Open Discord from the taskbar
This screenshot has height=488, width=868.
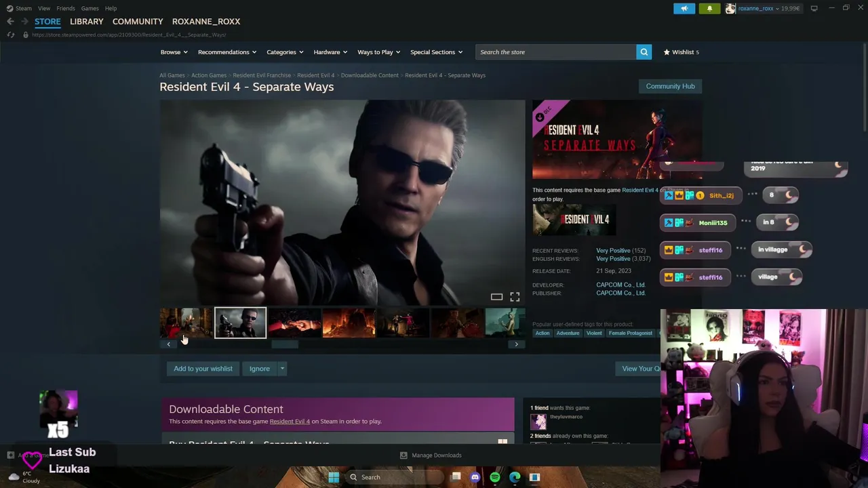click(x=475, y=477)
